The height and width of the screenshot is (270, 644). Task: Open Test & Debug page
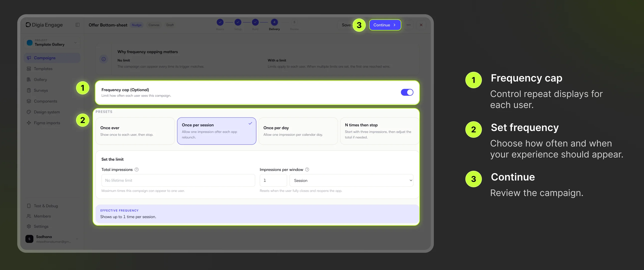click(52, 206)
